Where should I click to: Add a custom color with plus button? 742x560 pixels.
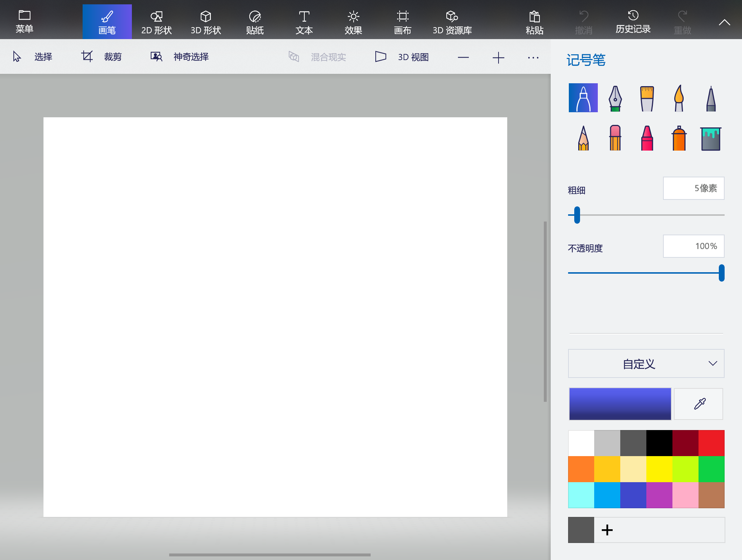point(607,530)
